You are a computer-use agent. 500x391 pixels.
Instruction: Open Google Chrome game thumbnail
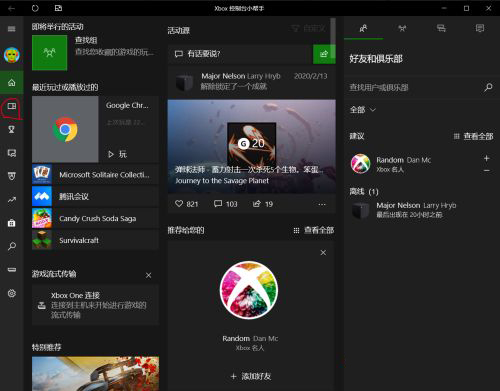pos(65,129)
